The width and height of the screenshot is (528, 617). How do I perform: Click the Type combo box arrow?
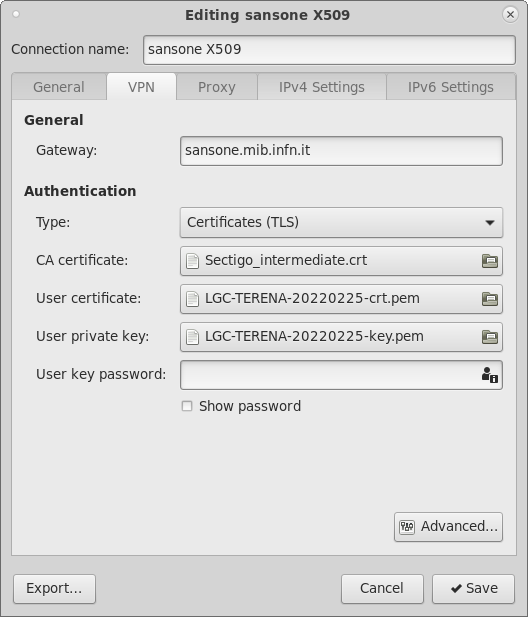[x=489, y=223]
